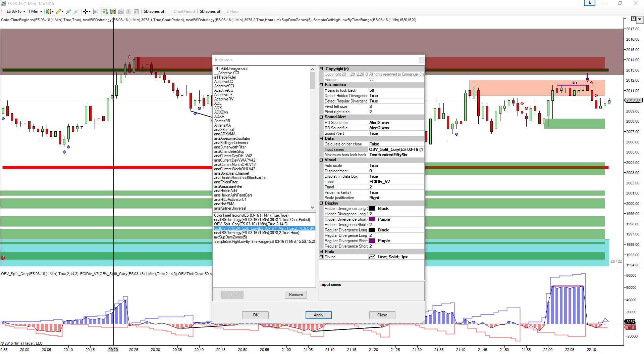
Task: Toggle Price marker(s) True value
Action: (x=396, y=192)
